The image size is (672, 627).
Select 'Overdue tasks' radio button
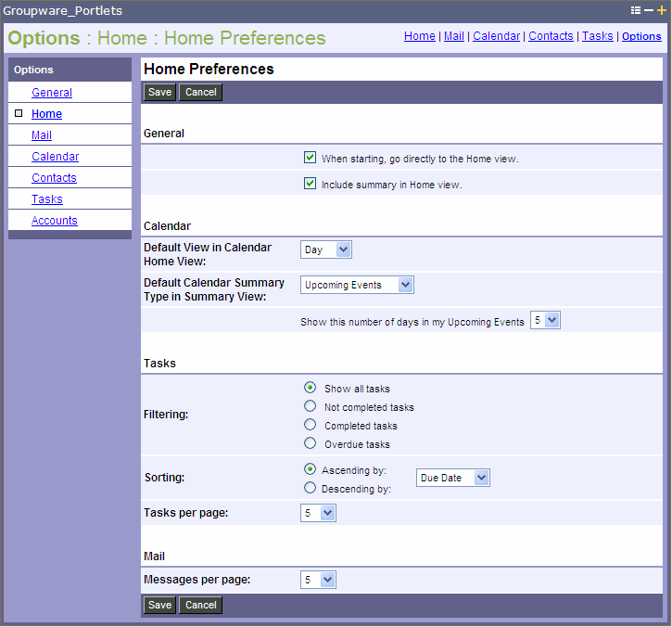(310, 443)
